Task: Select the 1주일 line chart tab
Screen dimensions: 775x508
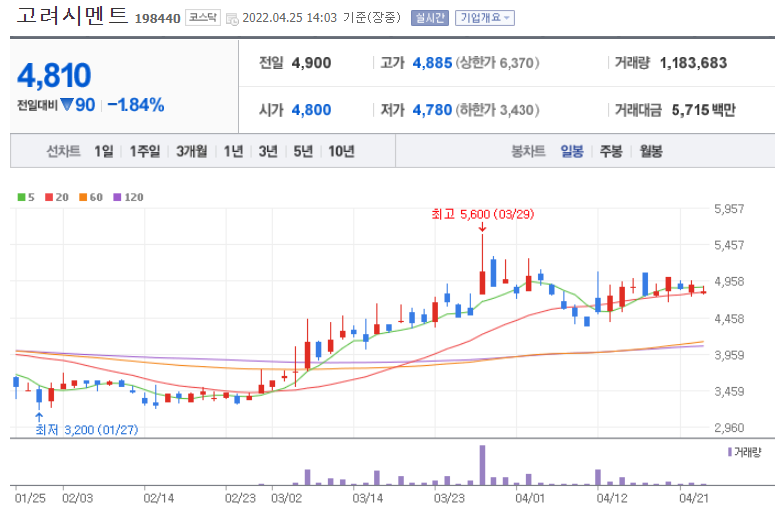Action: click(145, 151)
